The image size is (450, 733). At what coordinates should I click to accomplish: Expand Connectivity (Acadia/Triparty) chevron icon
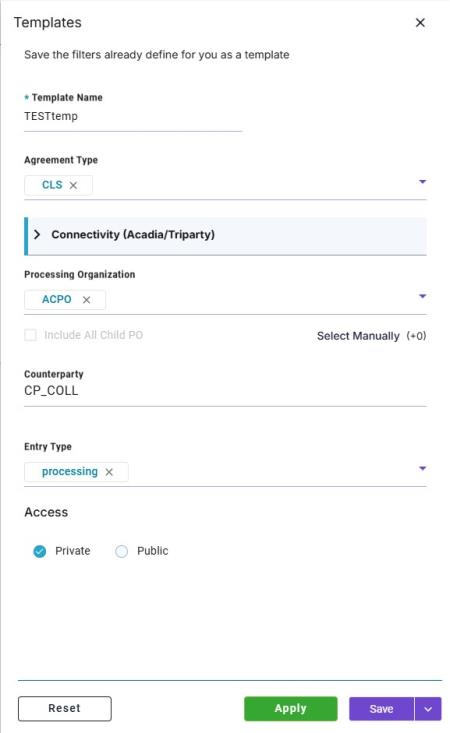coord(37,234)
